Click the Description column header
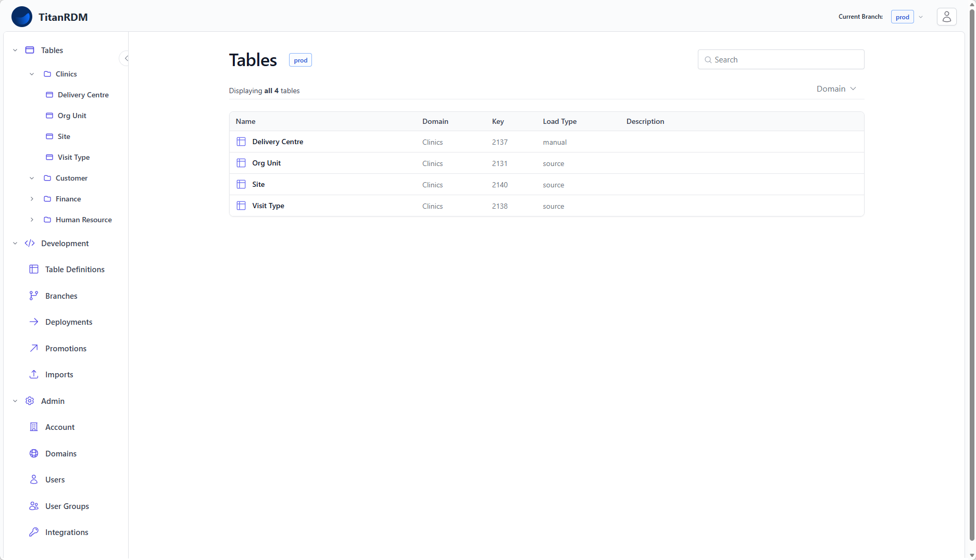The image size is (976, 560). tap(645, 121)
